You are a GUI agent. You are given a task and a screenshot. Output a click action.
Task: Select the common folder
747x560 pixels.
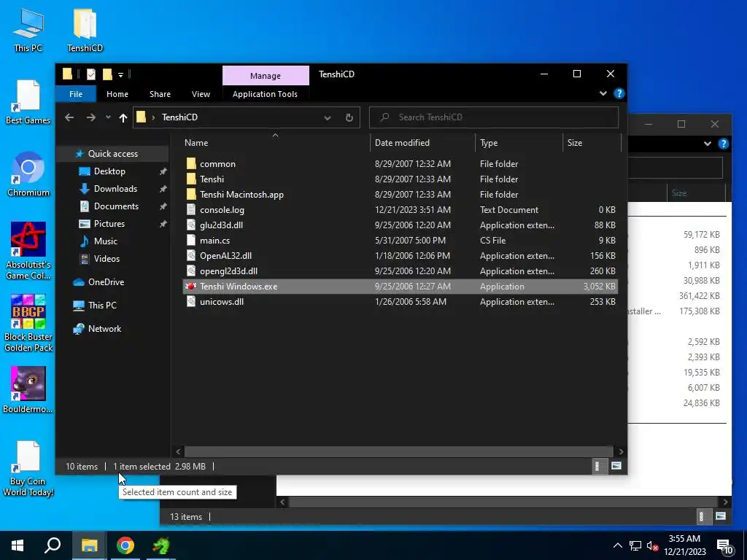click(x=400, y=164)
